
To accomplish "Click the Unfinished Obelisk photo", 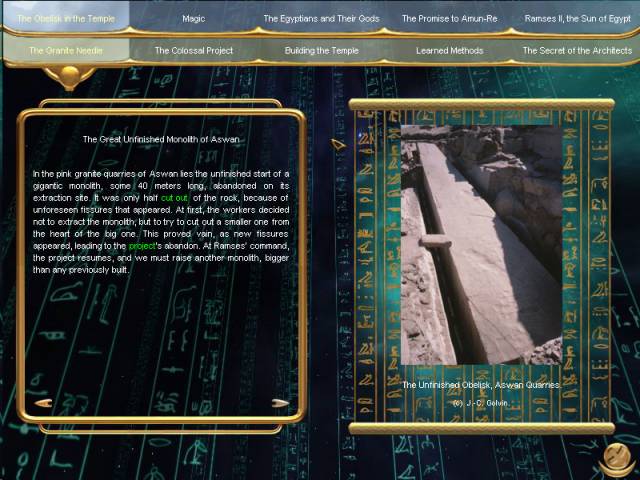I will coord(481,245).
